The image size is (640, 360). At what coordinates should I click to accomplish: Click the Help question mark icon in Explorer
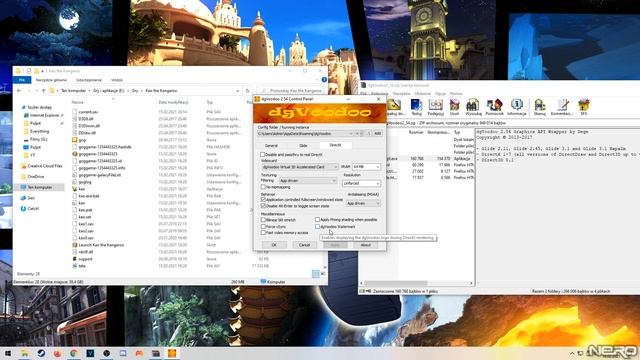point(324,80)
